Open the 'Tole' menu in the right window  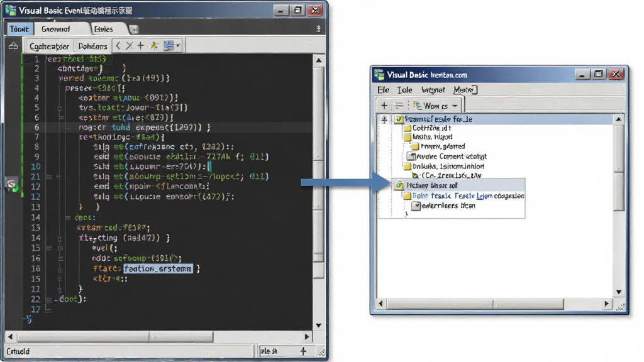404,89
